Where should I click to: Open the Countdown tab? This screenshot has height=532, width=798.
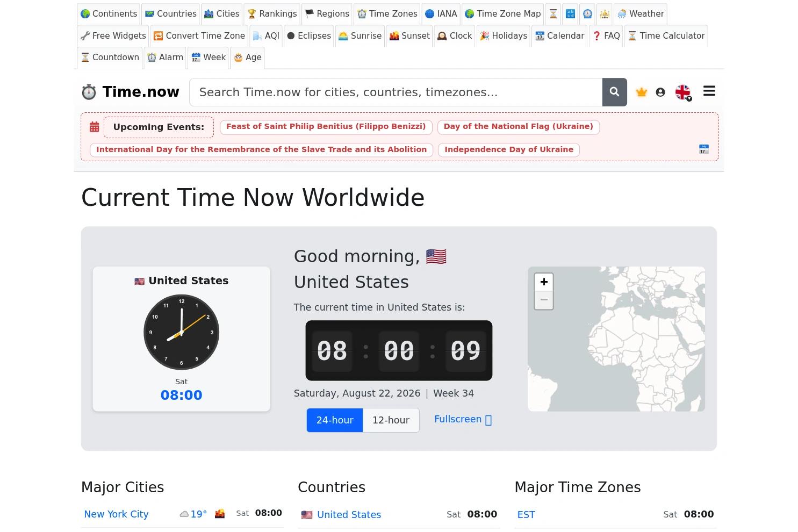[x=110, y=57]
